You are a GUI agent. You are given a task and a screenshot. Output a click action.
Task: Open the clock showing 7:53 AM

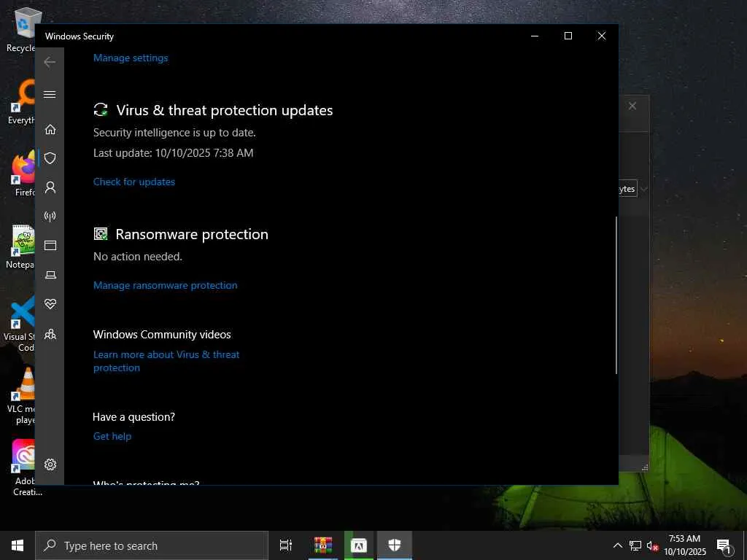pos(684,545)
